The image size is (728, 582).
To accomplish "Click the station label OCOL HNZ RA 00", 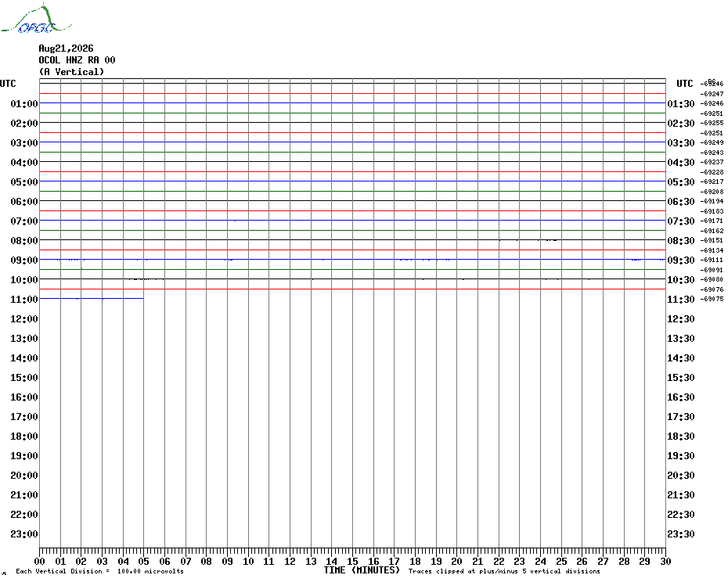I will click(x=77, y=60).
